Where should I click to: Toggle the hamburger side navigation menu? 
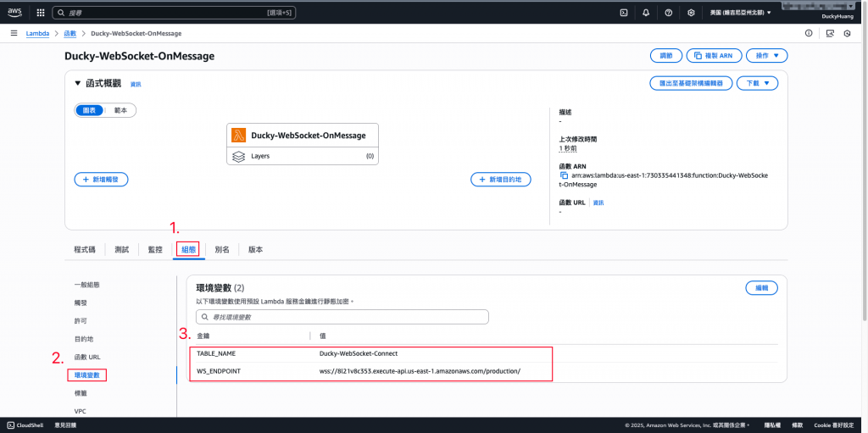(14, 33)
